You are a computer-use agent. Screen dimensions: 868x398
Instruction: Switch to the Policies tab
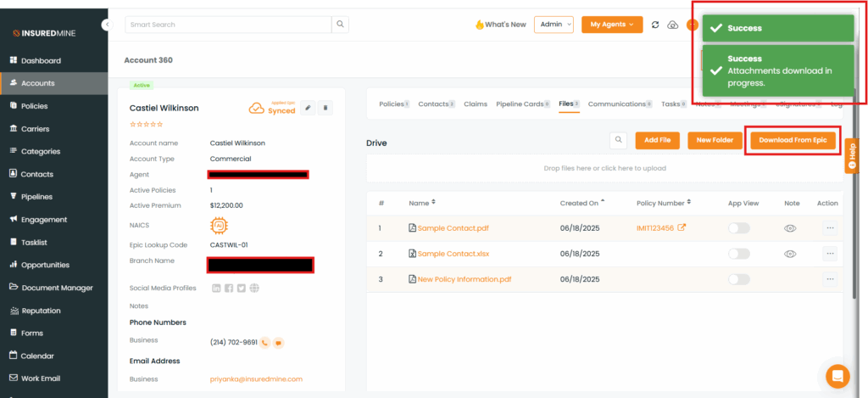tap(394, 104)
